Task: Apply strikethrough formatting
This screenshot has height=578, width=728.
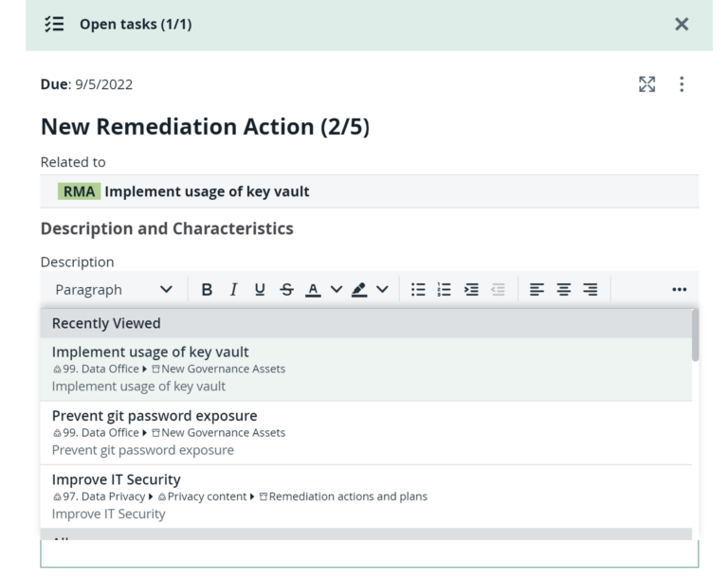Action: pyautogui.click(x=286, y=290)
